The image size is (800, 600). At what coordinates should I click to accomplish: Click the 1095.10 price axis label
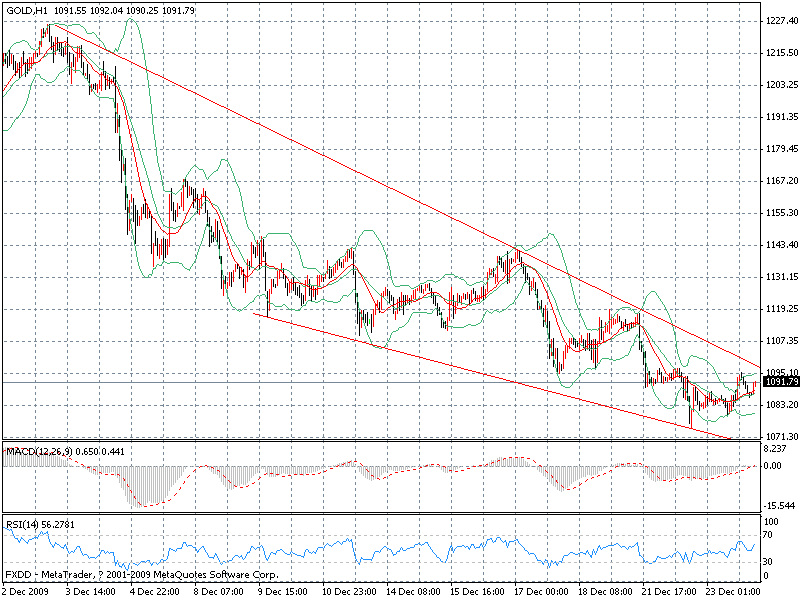[x=782, y=372]
